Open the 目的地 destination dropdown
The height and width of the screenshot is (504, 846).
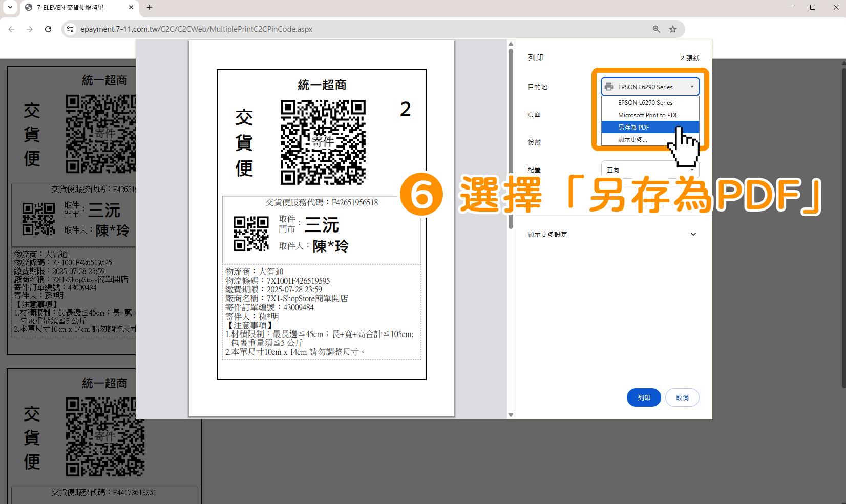tap(650, 87)
